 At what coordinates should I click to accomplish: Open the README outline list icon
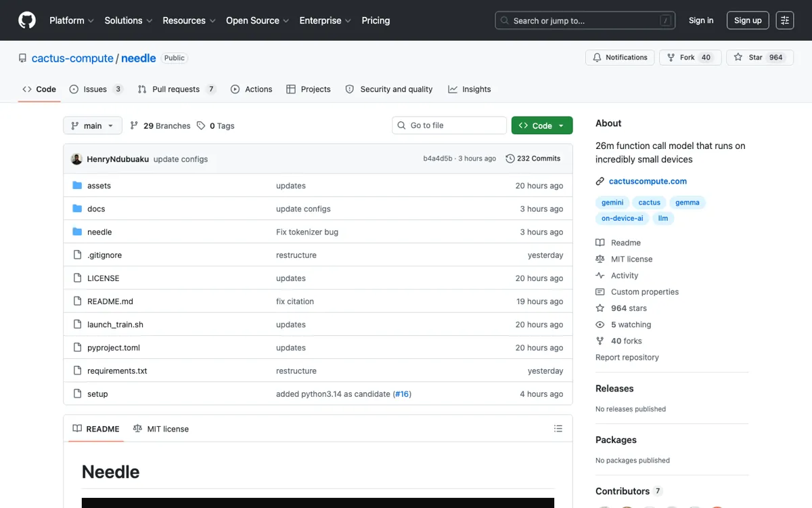click(558, 429)
